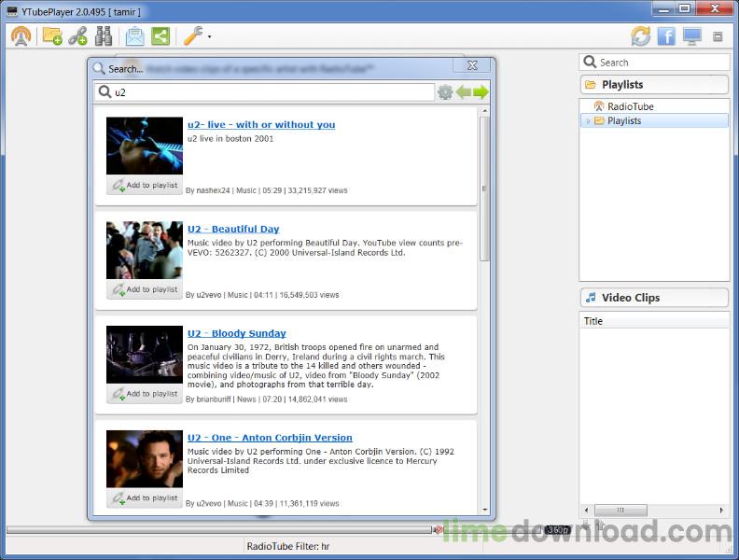Add 'Bloody Sunday' to playlist

tap(145, 394)
